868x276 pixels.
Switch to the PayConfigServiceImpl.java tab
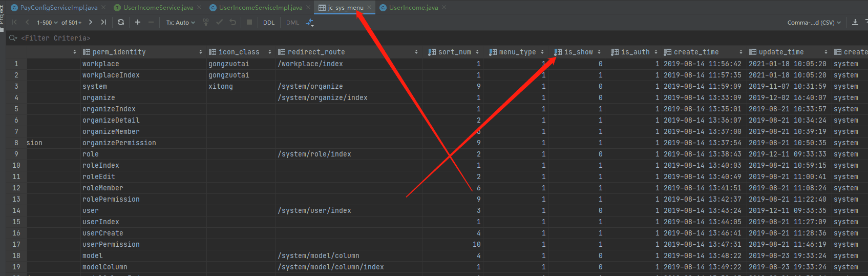click(58, 8)
